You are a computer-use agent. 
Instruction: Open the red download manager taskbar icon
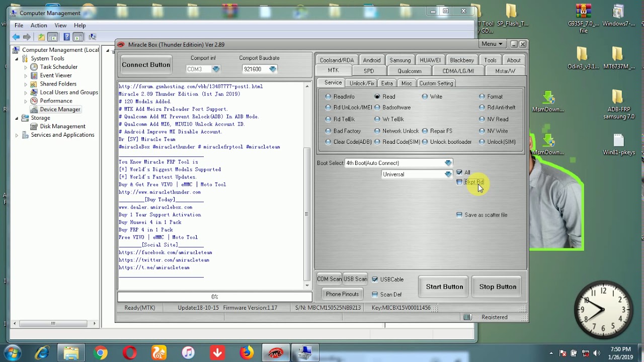click(x=217, y=353)
